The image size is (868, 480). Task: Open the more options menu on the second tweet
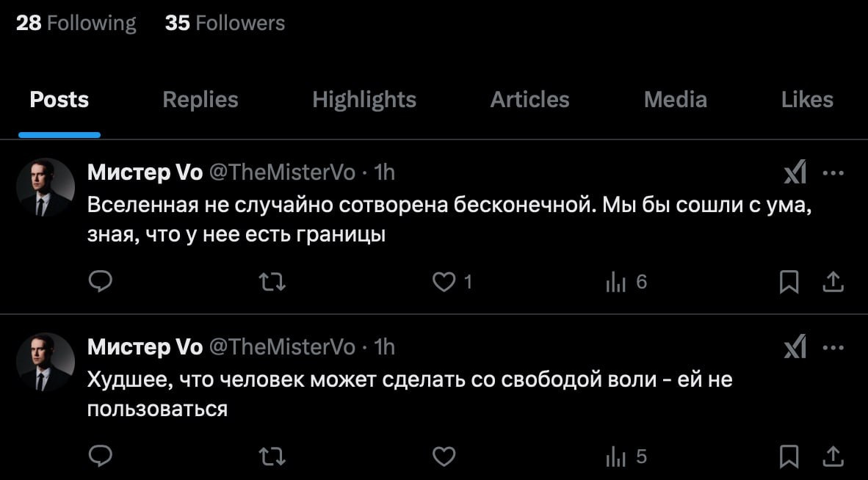(835, 346)
